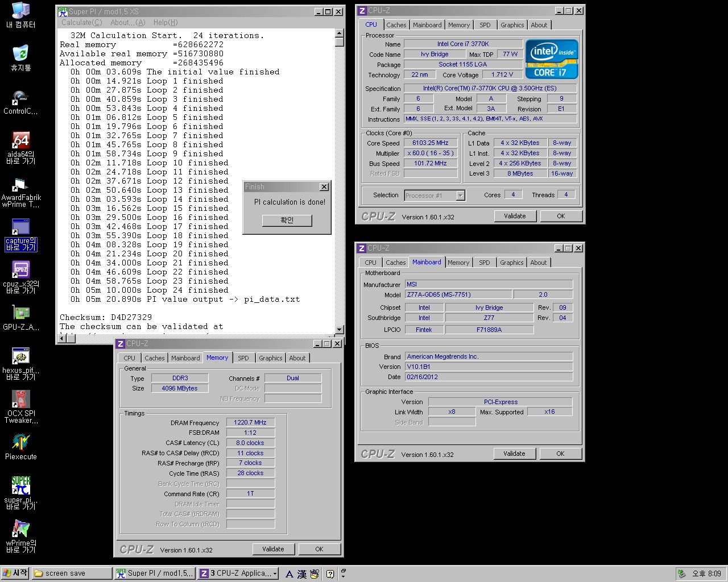
Task: Open the Help menu in Super PI
Action: click(x=166, y=22)
